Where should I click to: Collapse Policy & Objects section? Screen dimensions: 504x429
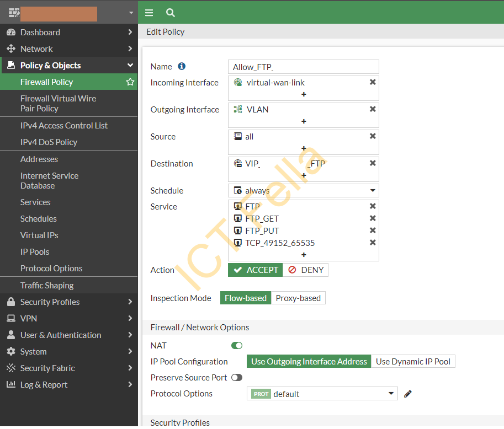click(x=130, y=65)
